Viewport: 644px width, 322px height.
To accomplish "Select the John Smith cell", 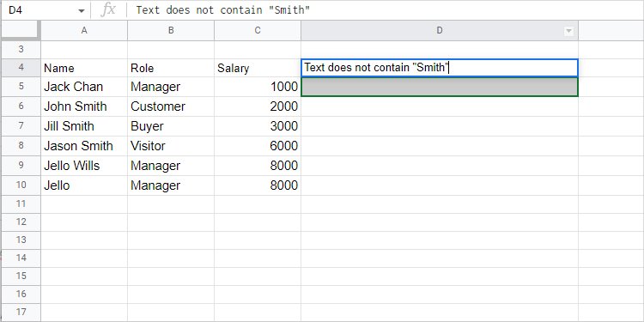I will point(84,106).
